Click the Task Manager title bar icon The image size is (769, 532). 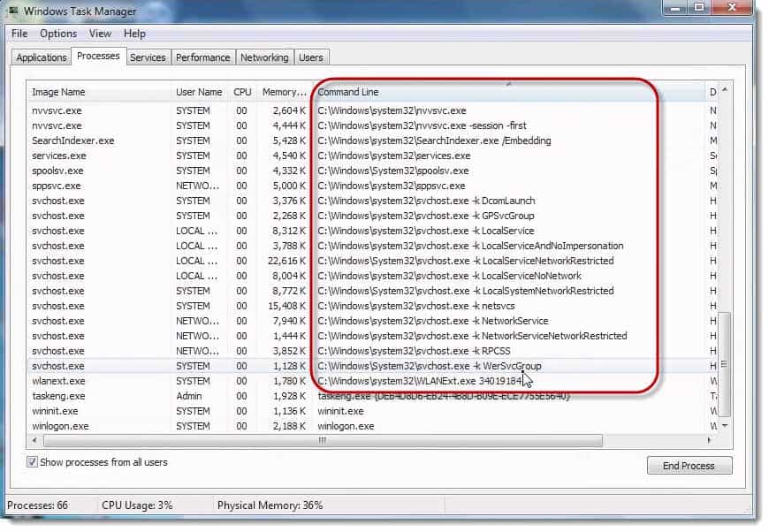[14, 11]
